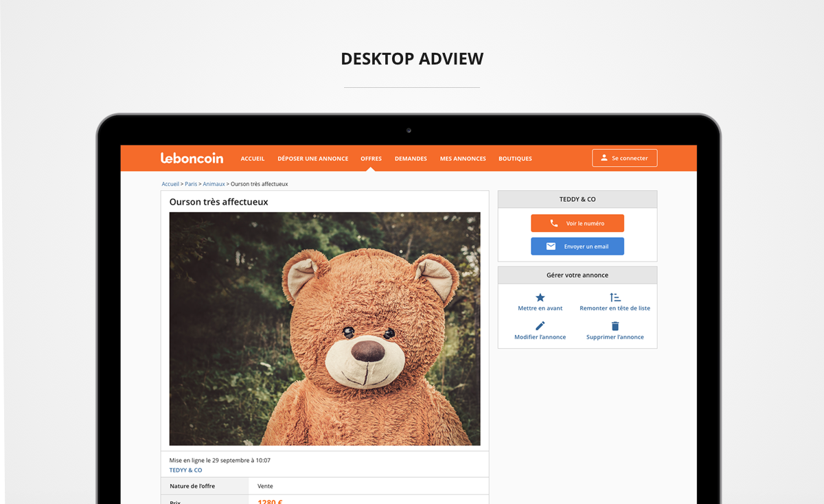Click the Mise en ligne date text

pos(220,460)
